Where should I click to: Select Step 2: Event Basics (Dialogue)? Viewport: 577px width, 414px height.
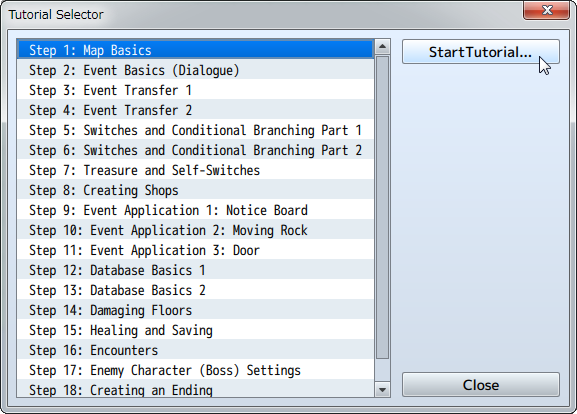coord(195,70)
